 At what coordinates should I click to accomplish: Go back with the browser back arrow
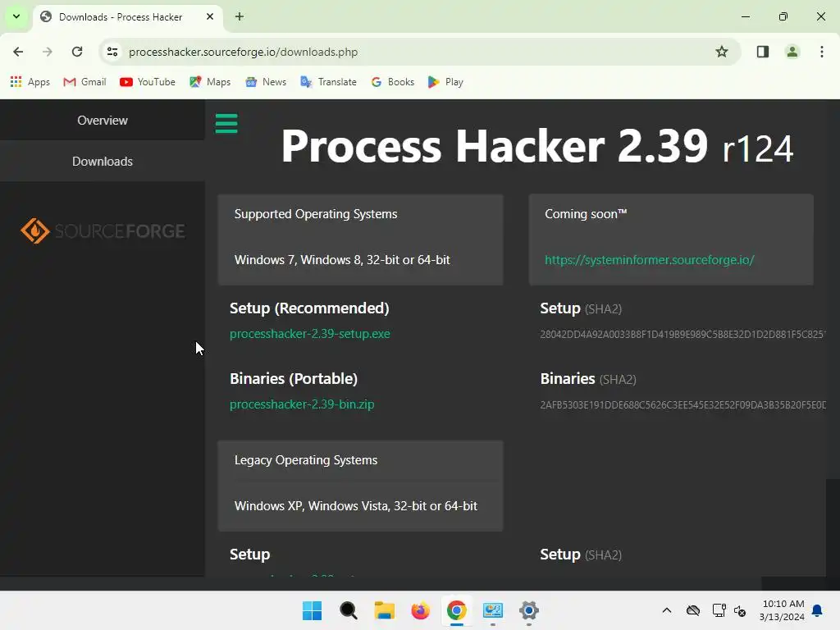[x=18, y=52]
